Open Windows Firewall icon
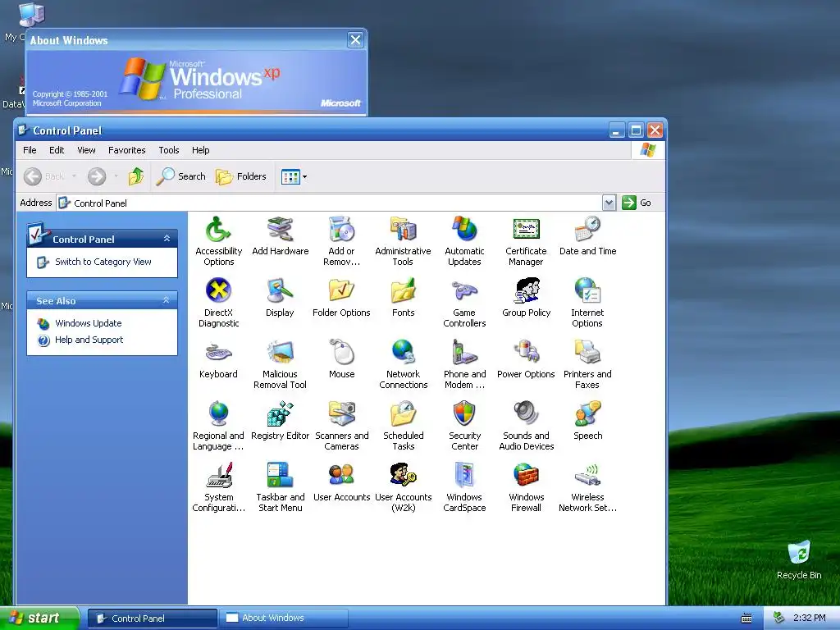The width and height of the screenshot is (840, 630). [x=526, y=476]
